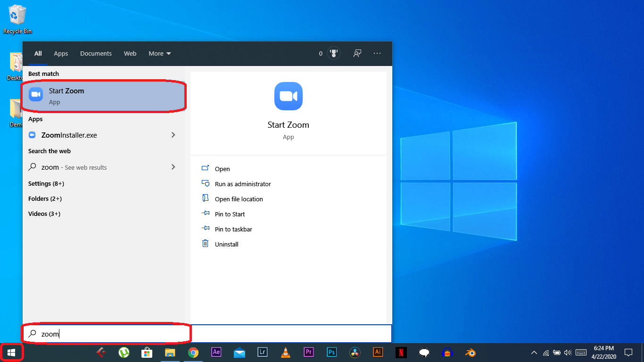Select Run as administrator option
This screenshot has height=362, width=644.
pos(242,184)
